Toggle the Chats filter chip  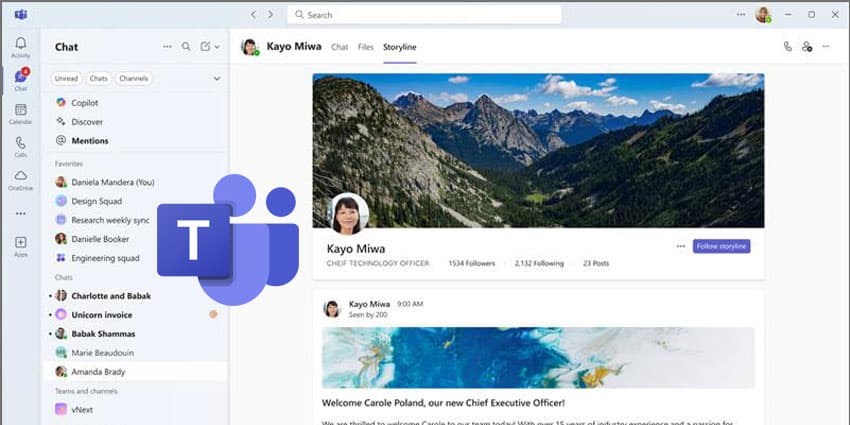tap(99, 79)
